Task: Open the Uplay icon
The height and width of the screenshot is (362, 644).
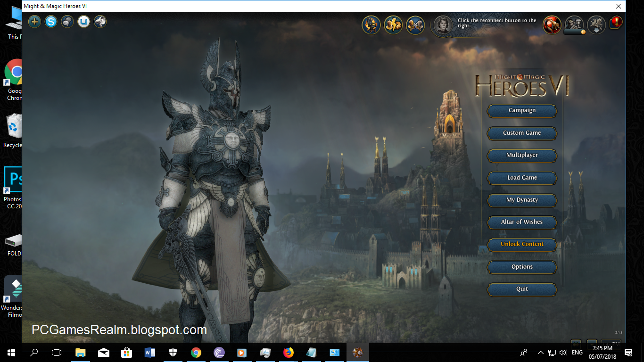Action: (84, 22)
